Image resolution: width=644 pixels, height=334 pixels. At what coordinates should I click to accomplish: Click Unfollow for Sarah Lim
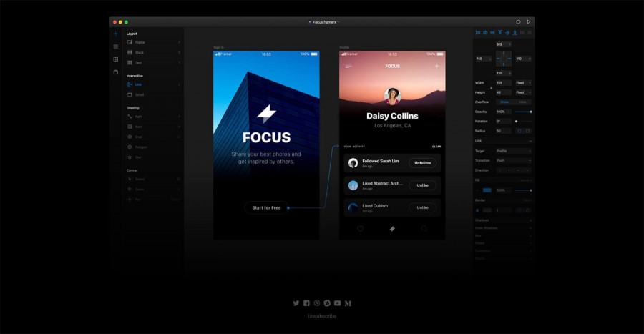click(x=423, y=163)
